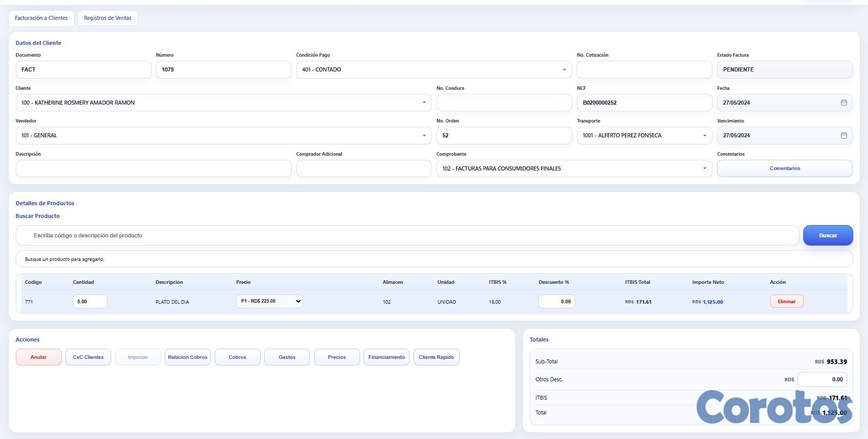The height and width of the screenshot is (439, 868).
Task: Select the Facturación a Clientes tab
Action: tap(41, 18)
